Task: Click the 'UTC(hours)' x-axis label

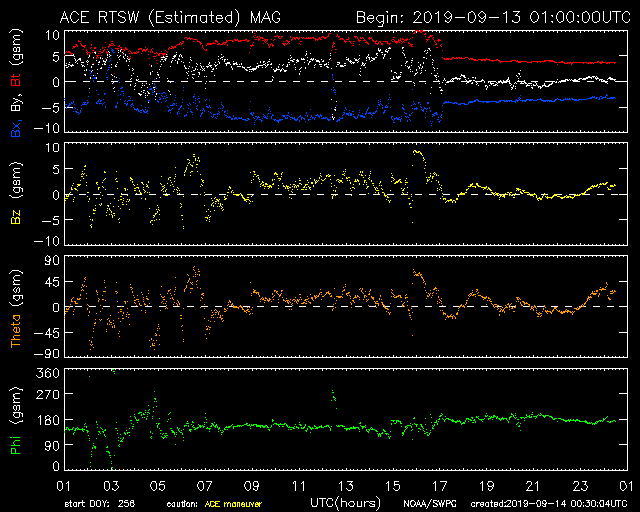Action: tap(343, 499)
